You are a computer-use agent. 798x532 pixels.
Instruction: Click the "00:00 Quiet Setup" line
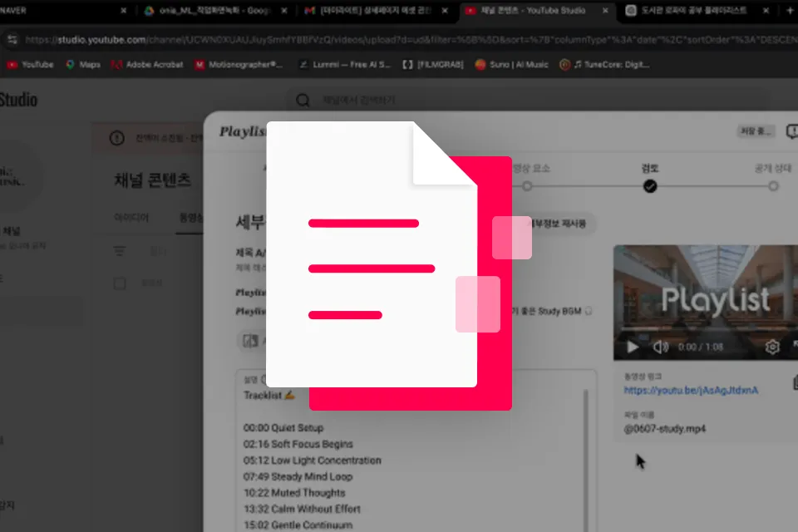click(x=283, y=428)
